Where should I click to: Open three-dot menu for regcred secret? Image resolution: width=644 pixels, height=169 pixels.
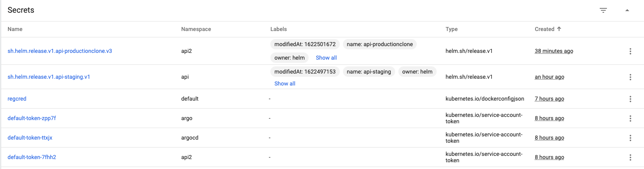pos(630,99)
